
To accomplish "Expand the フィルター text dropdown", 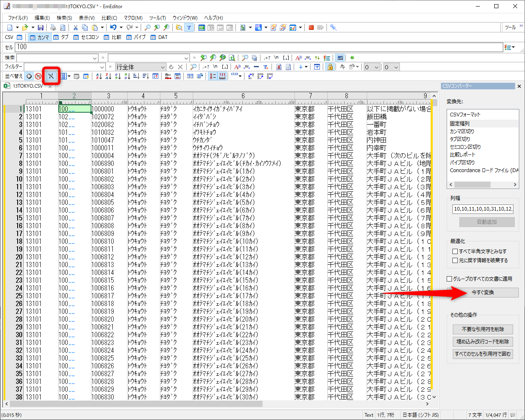I will (x=102, y=67).
